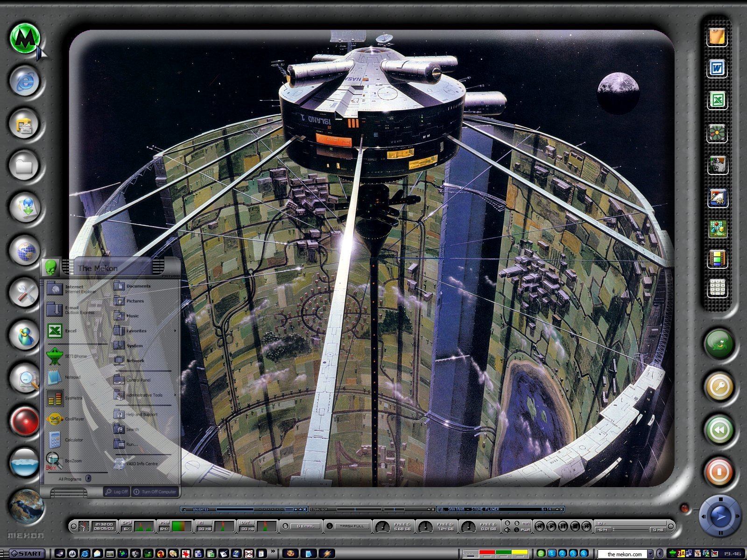Open the flower image icon in right dock
Image resolution: width=747 pixels, height=560 pixels.
[717, 133]
